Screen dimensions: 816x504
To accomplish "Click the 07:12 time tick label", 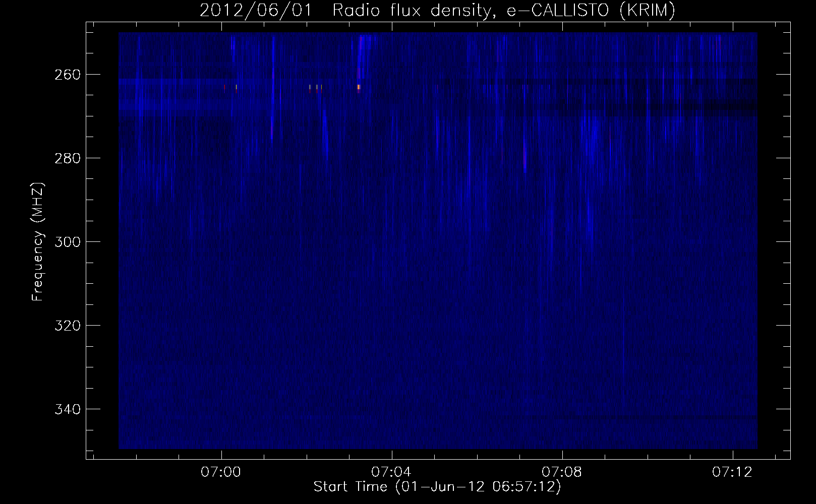I will [732, 472].
